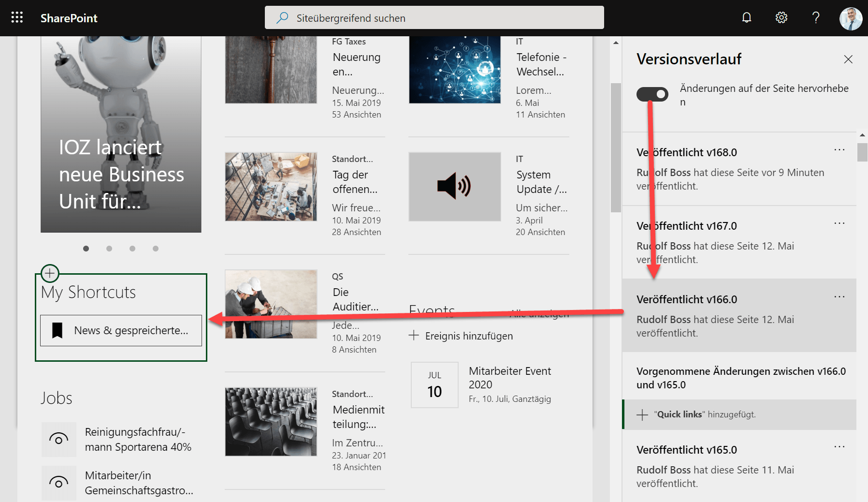Click the bookmark icon in My Shortcuts
Screen dimensions: 868x502
(x=58, y=330)
